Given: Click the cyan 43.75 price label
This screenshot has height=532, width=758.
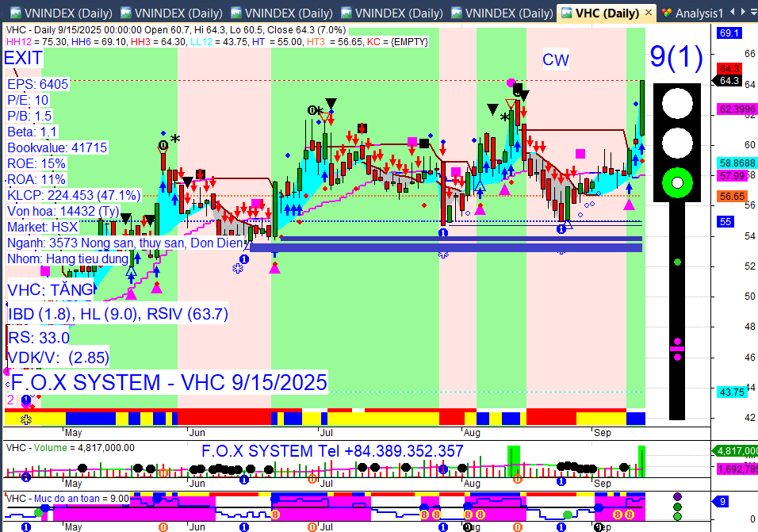Looking at the screenshot, I should (x=732, y=392).
